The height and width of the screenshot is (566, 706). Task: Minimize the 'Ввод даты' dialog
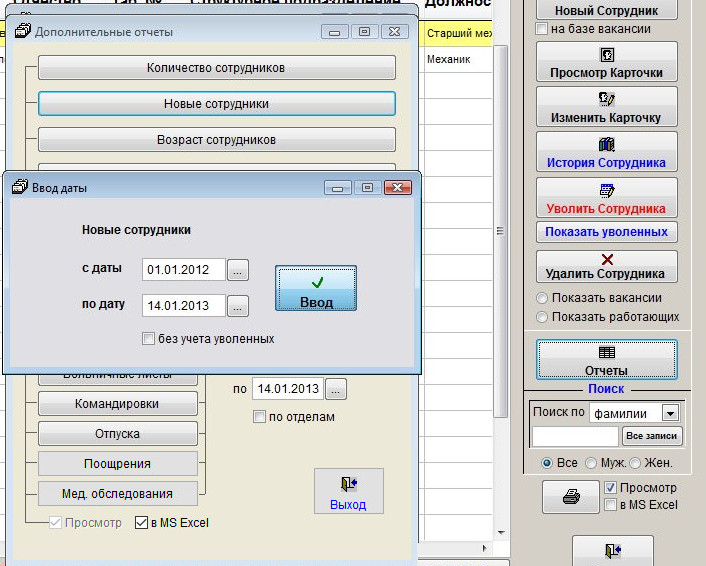point(338,187)
